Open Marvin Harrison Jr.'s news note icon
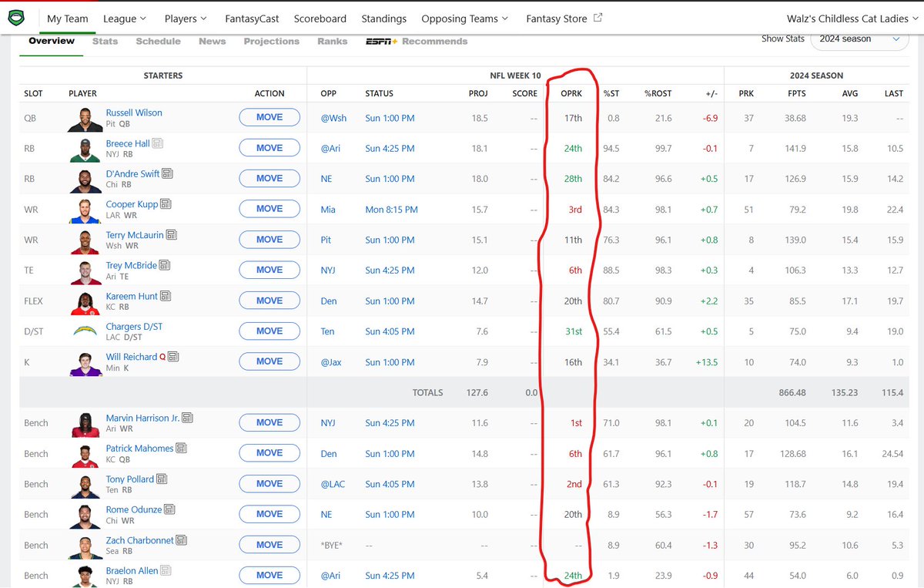The width and height of the screenshot is (924, 588). coord(188,418)
